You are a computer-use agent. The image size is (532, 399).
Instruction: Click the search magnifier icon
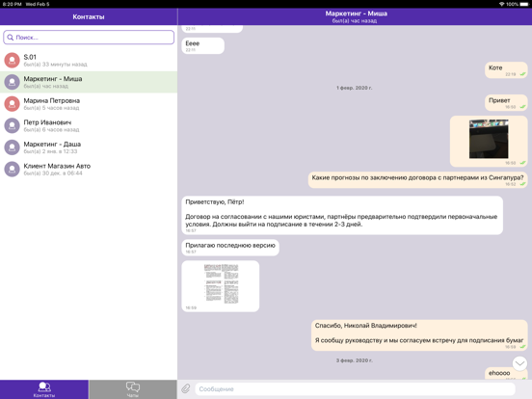tap(11, 38)
